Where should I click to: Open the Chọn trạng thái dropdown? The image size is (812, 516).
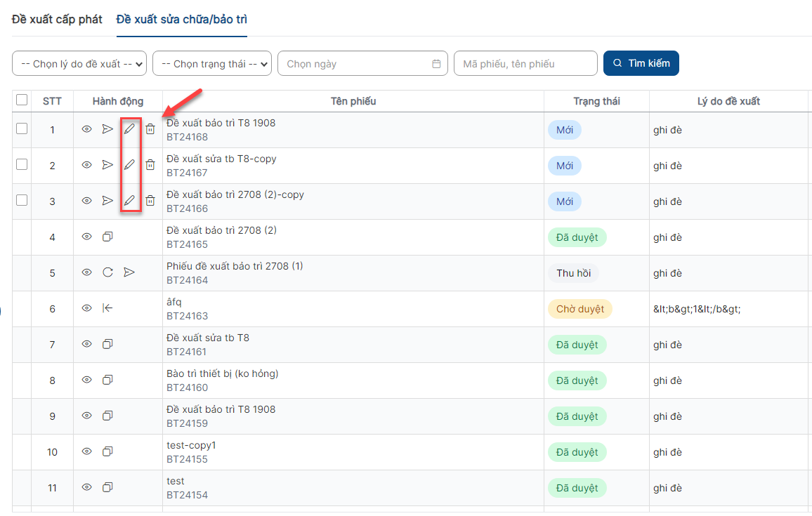click(x=212, y=64)
